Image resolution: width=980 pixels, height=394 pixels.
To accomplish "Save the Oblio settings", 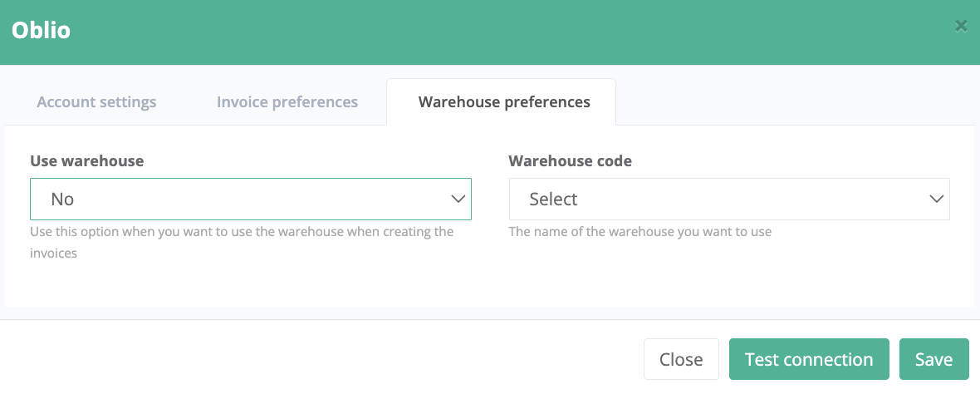I will (x=933, y=359).
